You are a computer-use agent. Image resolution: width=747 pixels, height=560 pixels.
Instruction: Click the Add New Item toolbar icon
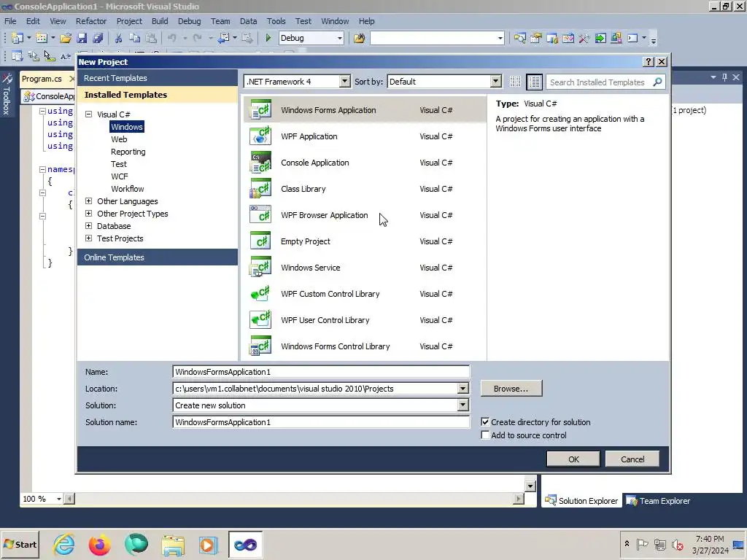(x=42, y=38)
